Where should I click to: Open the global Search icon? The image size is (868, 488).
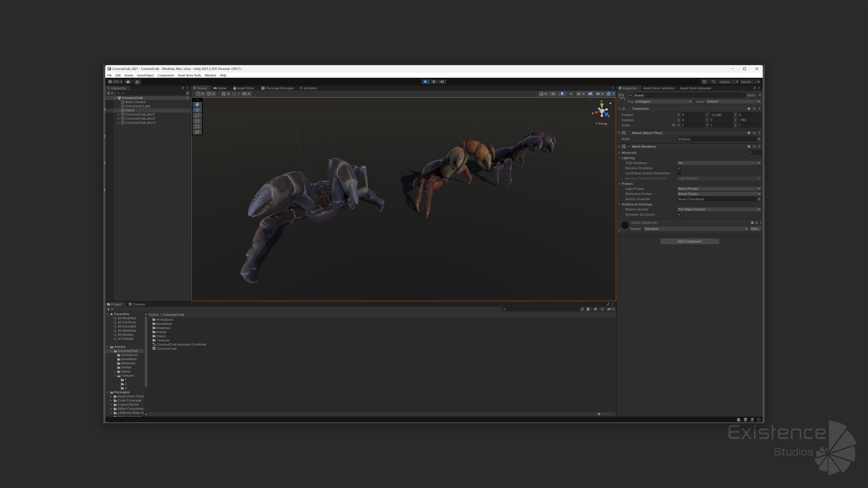pos(713,82)
